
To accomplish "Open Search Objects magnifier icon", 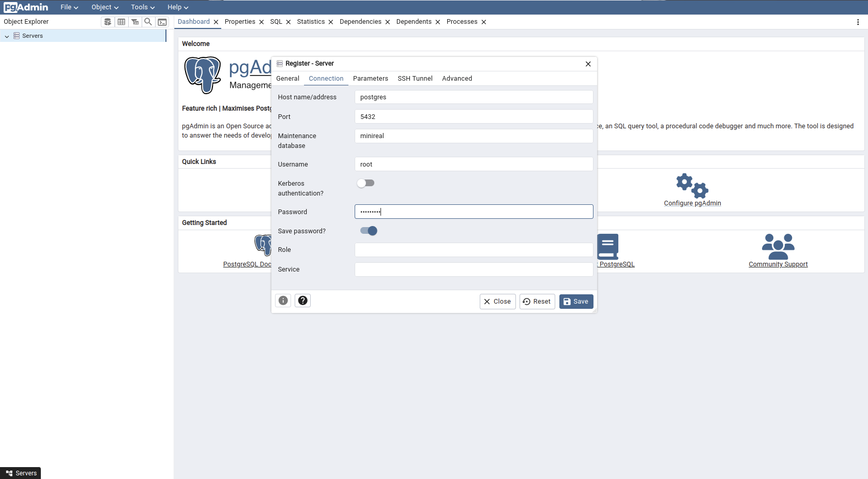I will pyautogui.click(x=148, y=22).
